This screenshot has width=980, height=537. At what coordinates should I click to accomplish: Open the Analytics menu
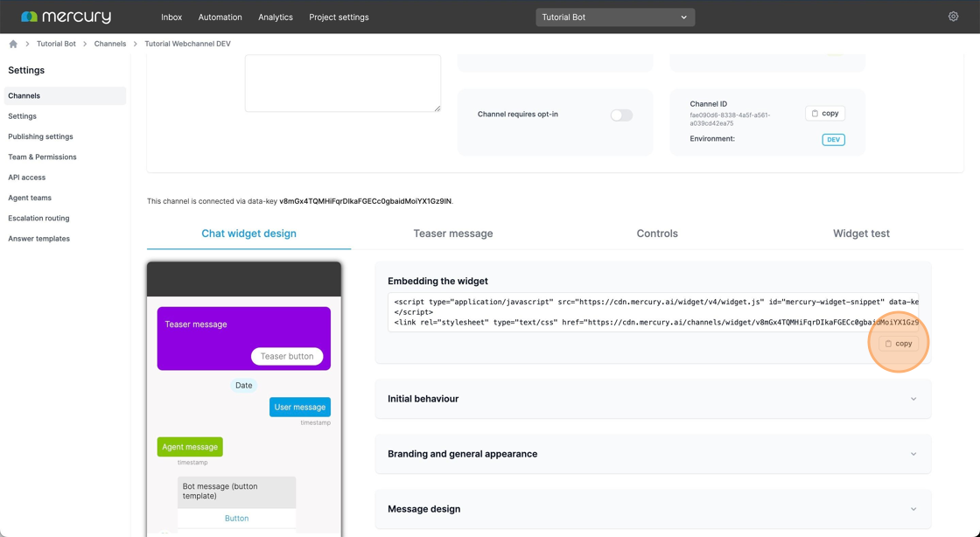276,17
